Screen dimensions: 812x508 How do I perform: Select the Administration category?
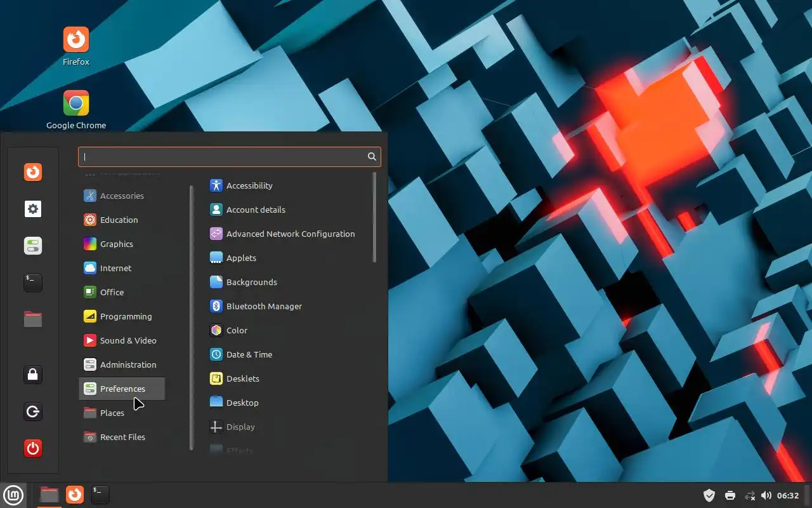click(x=122, y=364)
